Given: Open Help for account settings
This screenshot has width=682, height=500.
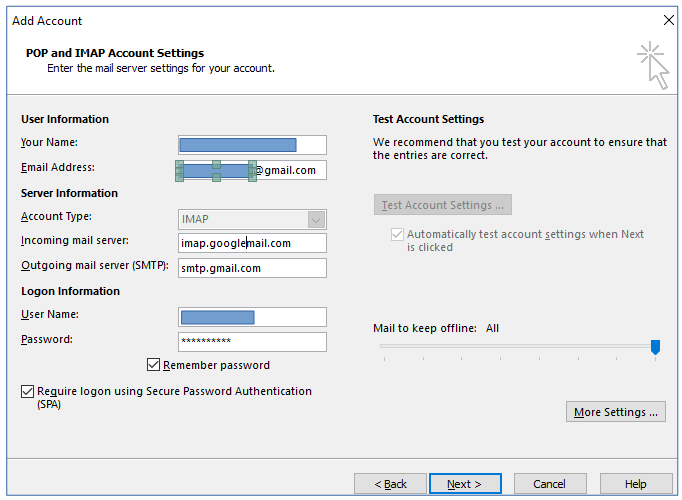Looking at the screenshot, I should tap(635, 484).
